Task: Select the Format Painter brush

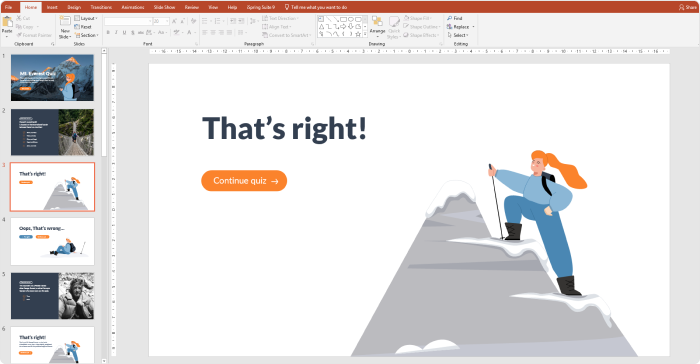Action: (19, 35)
